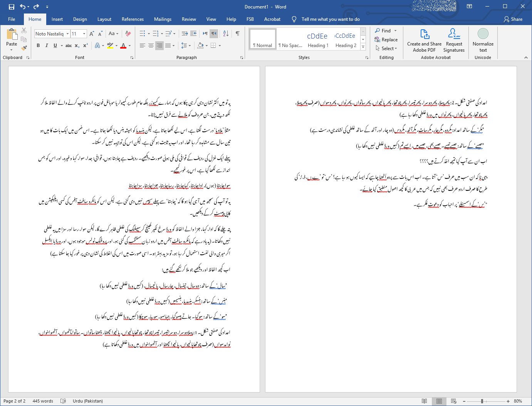Increase font size with the grow font icon
Viewport: 532px width, 406px height.
[x=92, y=34]
